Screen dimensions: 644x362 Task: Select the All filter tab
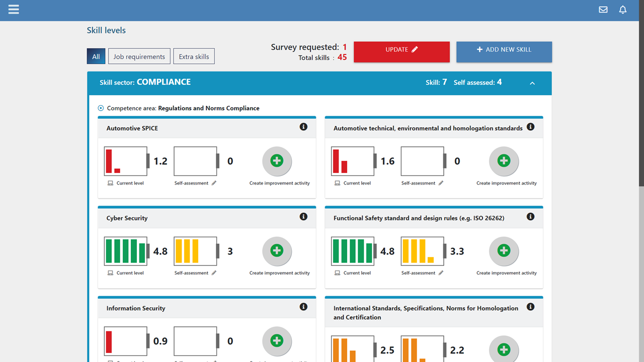pyautogui.click(x=96, y=56)
